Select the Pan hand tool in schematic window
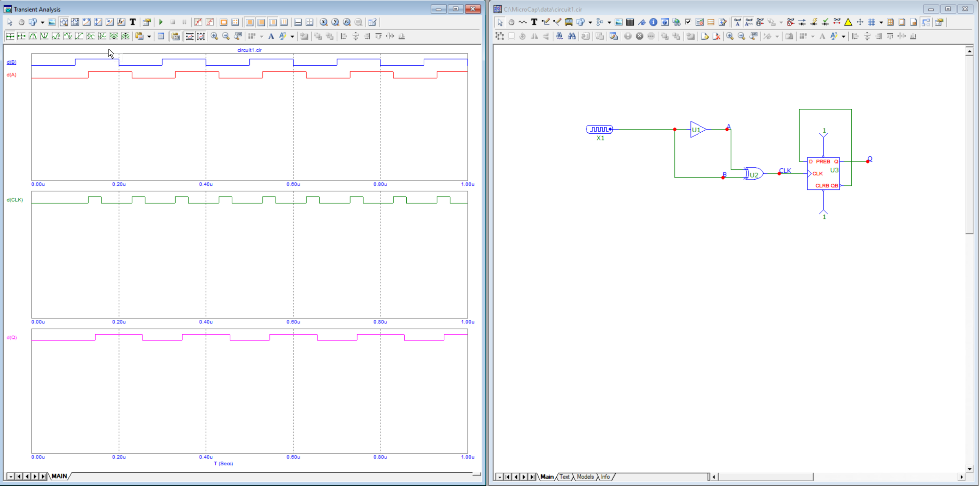 coord(511,22)
